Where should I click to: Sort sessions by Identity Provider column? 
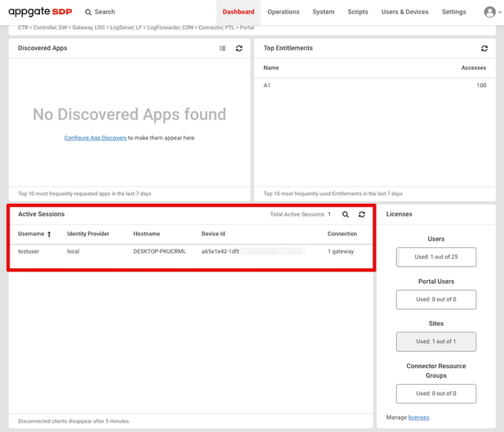(88, 234)
